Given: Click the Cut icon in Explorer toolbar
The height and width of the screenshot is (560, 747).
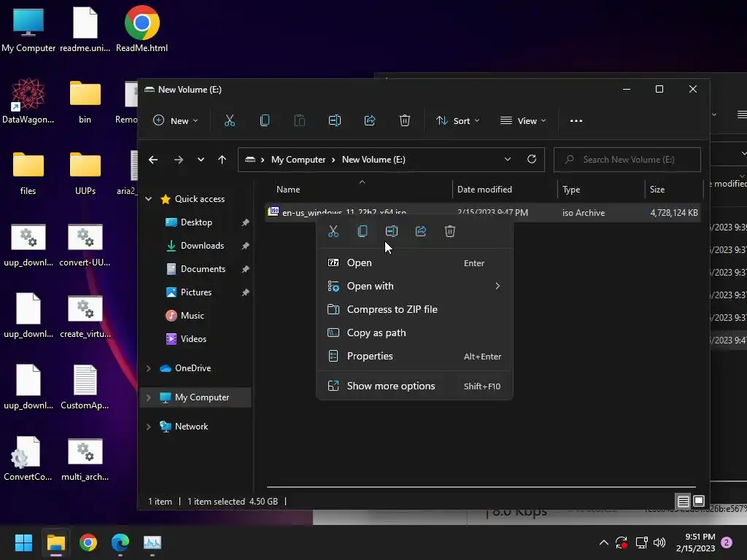Looking at the screenshot, I should 230,120.
